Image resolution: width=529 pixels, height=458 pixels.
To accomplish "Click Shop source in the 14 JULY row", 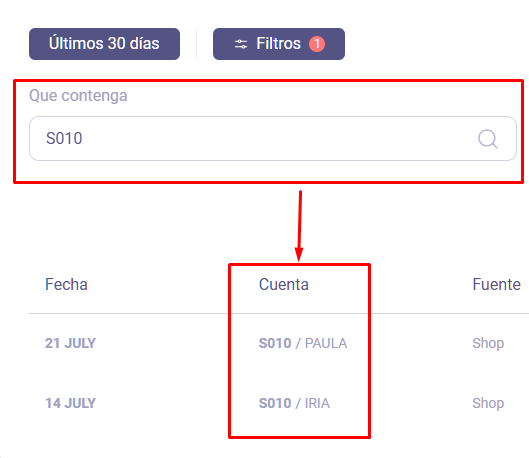I will coord(488,403).
